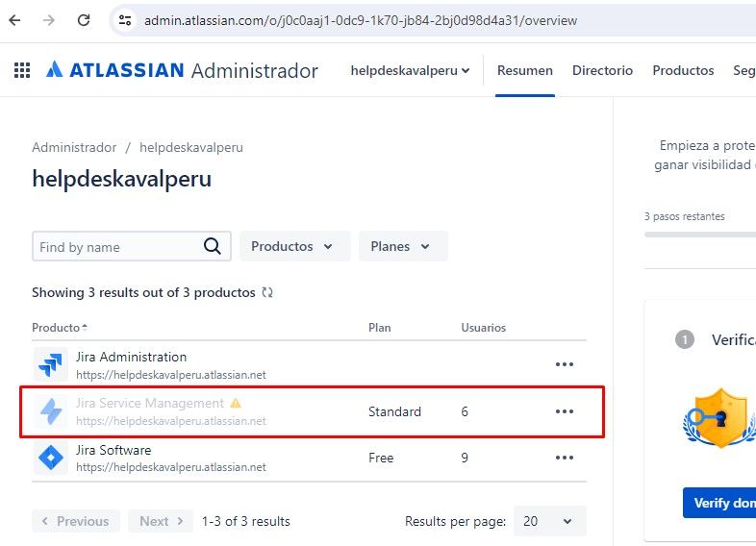756x546 pixels.
Task: Open the Jira Software product name
Action: click(x=113, y=450)
